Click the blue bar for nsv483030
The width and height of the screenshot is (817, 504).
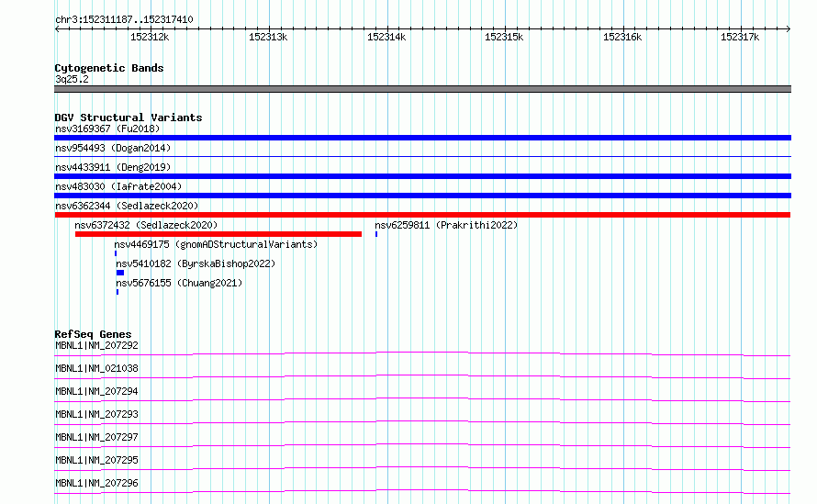click(x=422, y=196)
